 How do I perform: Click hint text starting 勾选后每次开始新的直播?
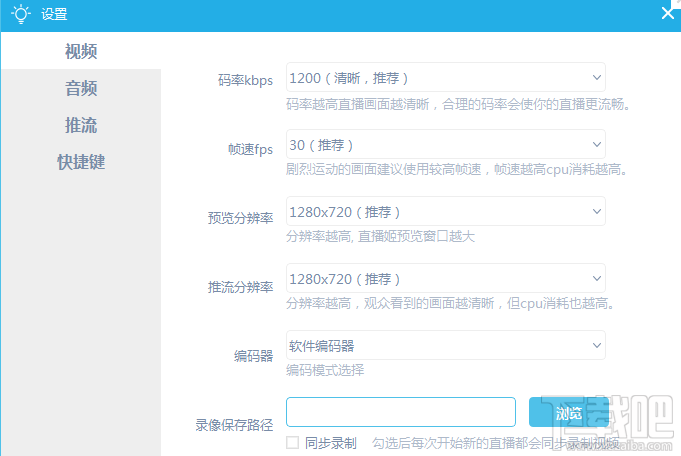click(x=496, y=443)
